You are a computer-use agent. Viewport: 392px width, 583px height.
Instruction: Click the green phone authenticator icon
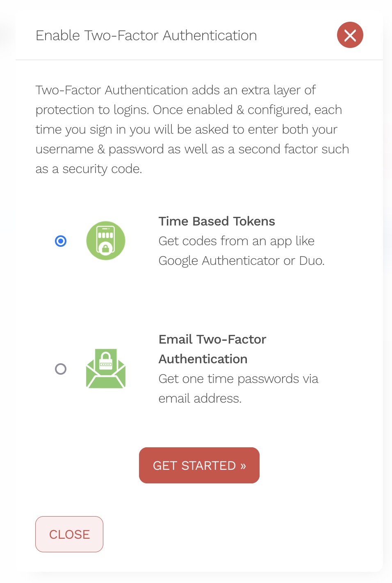106,241
